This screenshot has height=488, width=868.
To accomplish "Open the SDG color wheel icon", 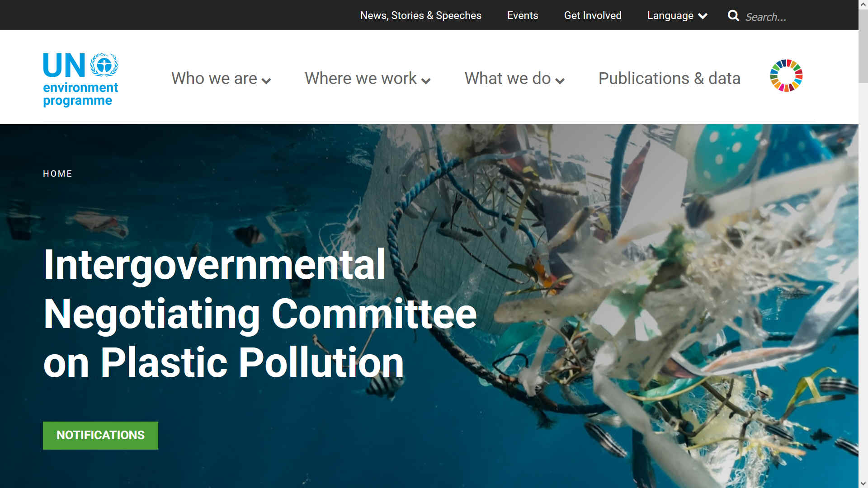I will (x=786, y=75).
